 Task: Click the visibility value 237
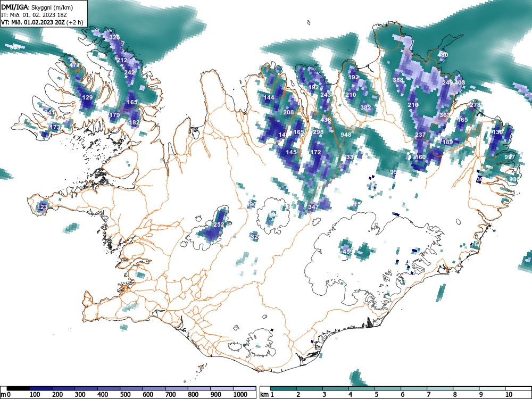click(x=420, y=135)
